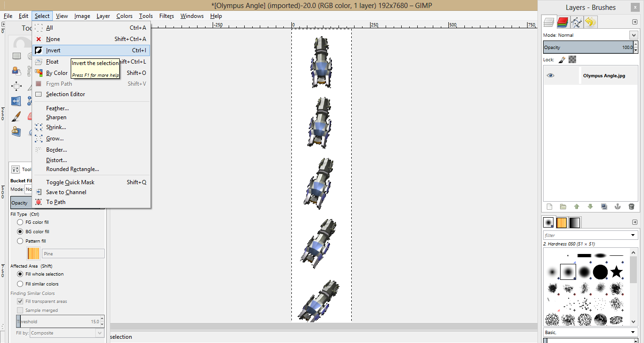Choose Grow... in Select menu
Viewport: 644px width, 343px height.
(x=91, y=139)
